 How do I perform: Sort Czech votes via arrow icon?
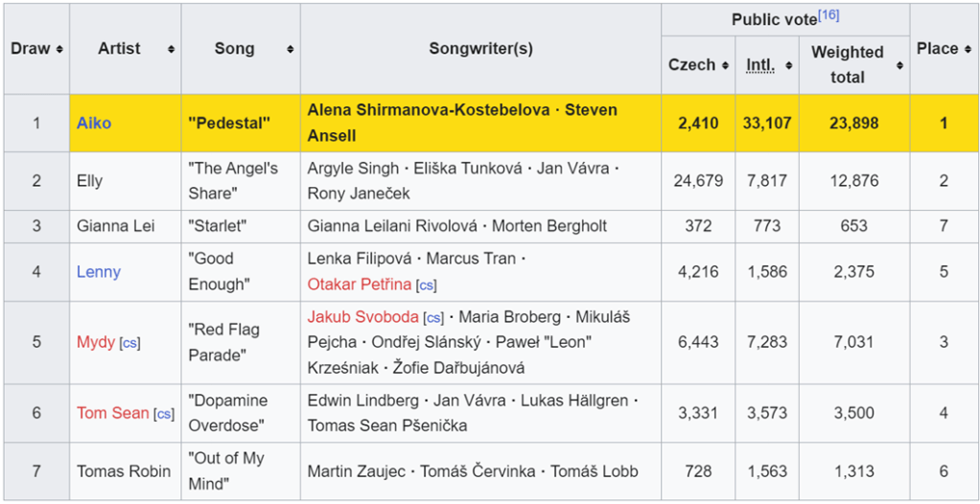click(x=725, y=65)
